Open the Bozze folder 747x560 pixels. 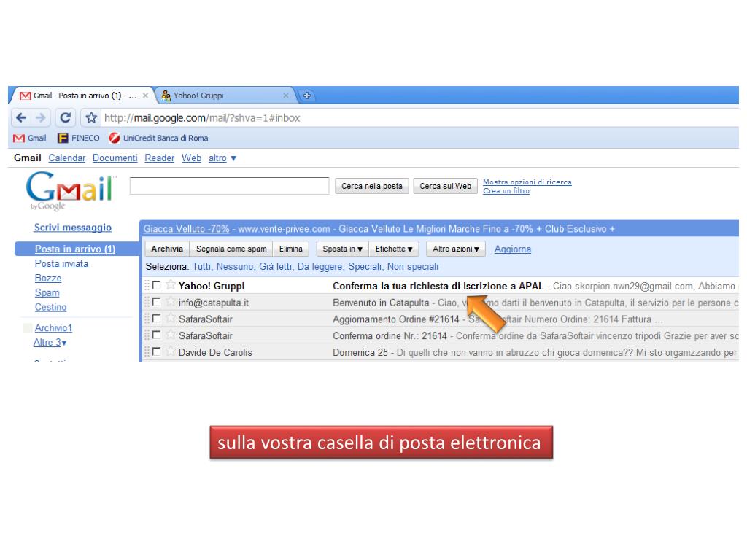(48, 278)
